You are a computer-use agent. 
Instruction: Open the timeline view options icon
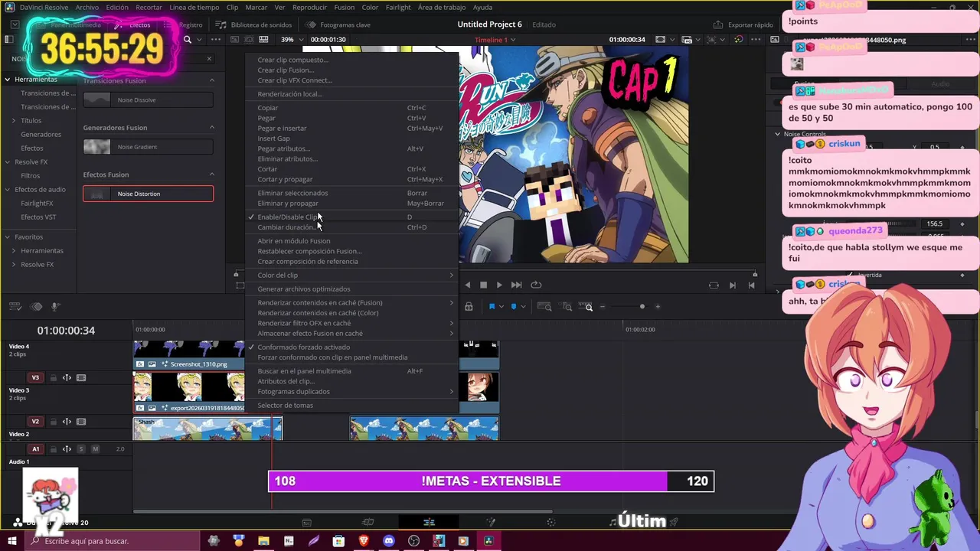[15, 307]
